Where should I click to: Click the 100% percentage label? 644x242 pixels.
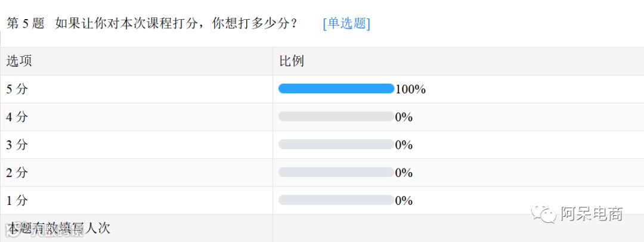click(x=410, y=90)
